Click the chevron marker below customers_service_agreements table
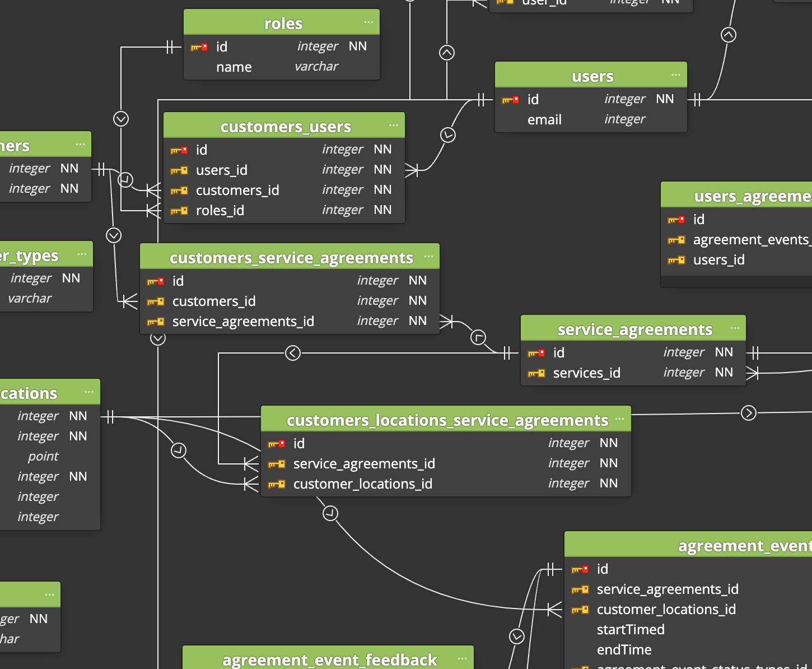The image size is (812, 669). click(x=157, y=338)
